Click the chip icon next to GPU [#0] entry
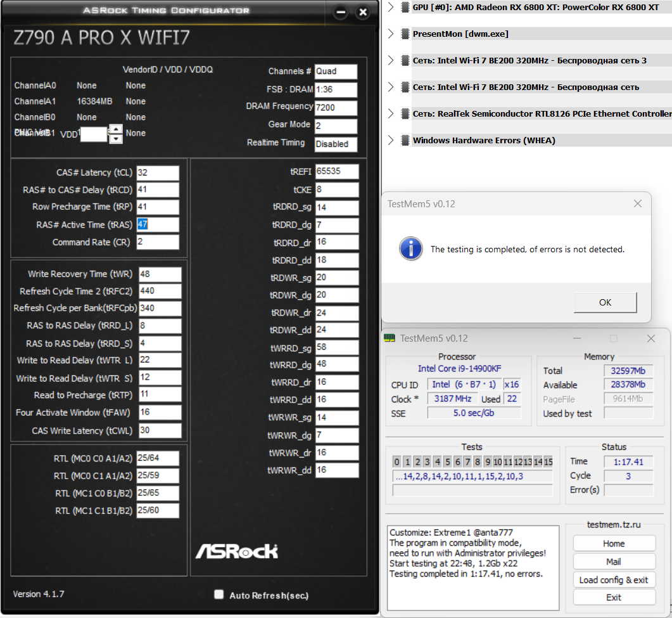 point(405,7)
